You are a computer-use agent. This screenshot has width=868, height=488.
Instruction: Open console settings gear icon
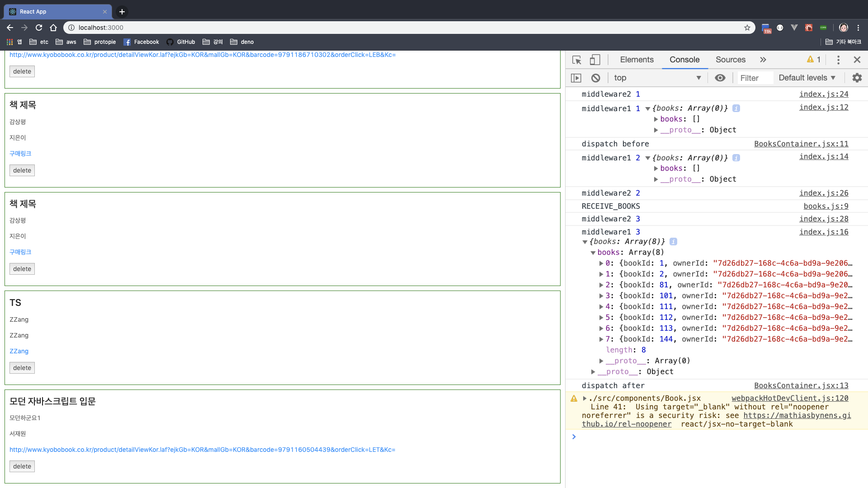857,78
